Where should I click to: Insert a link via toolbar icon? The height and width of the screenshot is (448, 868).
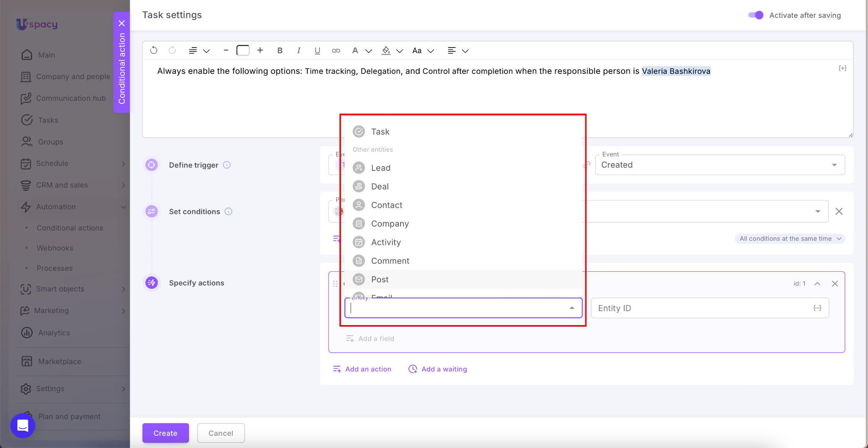[336, 50]
